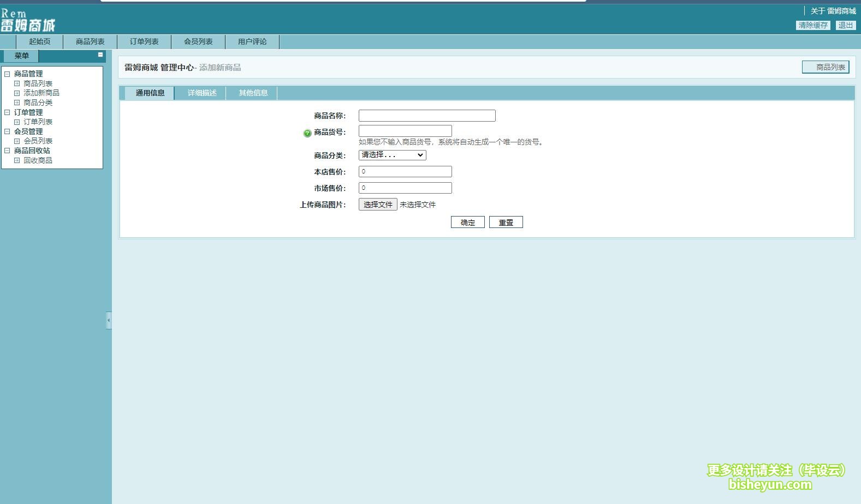
Task: Click the plus icon next to 商品列表 in the tree
Action: point(17,83)
